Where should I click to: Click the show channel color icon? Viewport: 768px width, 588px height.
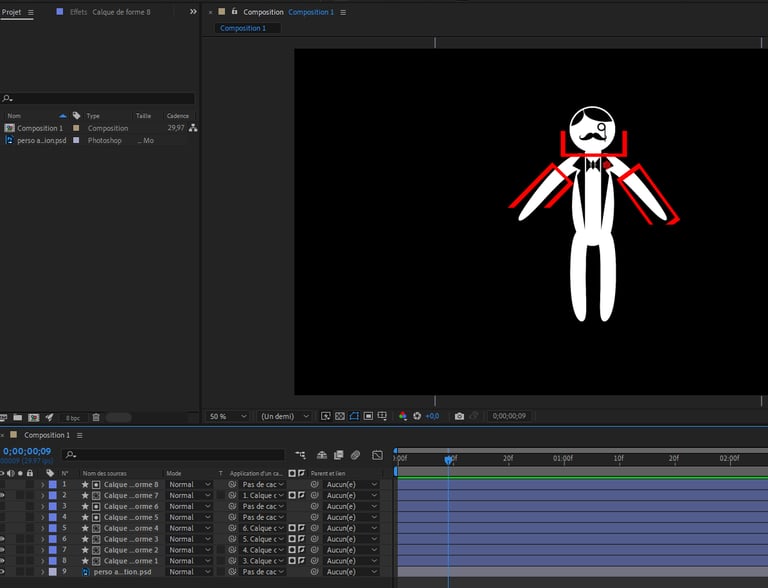point(403,416)
